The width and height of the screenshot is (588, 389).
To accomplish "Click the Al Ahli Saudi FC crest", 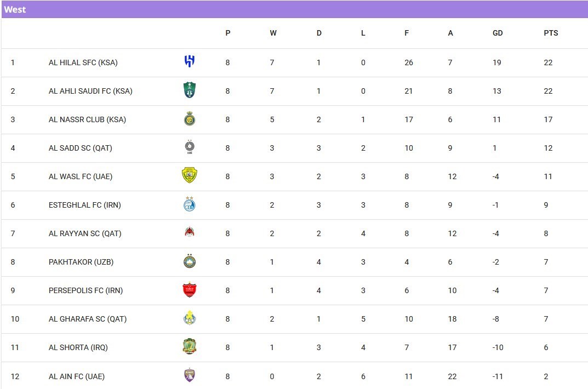I will (189, 90).
